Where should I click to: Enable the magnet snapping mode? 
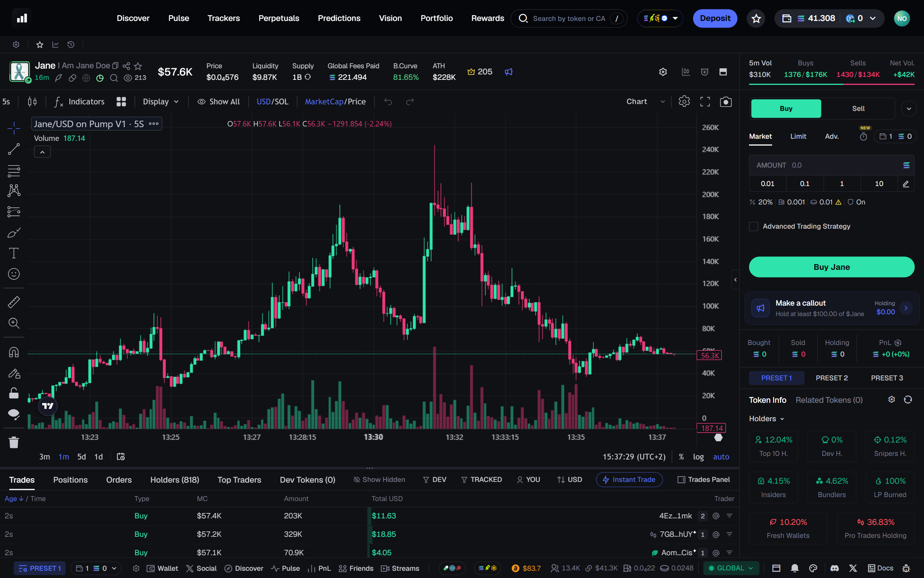pos(14,352)
